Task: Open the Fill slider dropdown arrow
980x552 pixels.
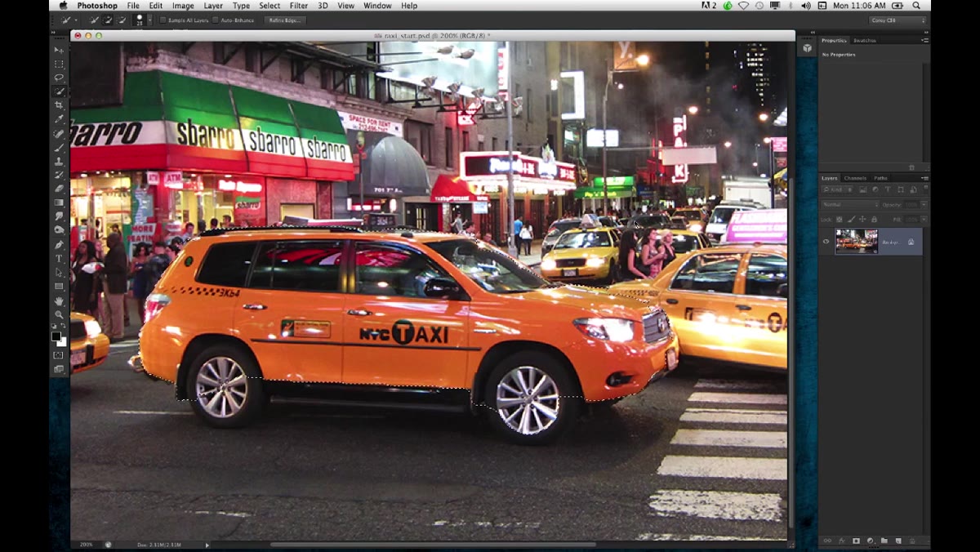Action: [924, 219]
